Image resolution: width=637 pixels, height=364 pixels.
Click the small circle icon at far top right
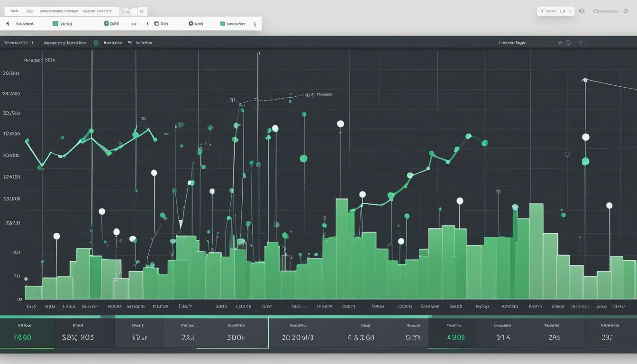point(626,11)
